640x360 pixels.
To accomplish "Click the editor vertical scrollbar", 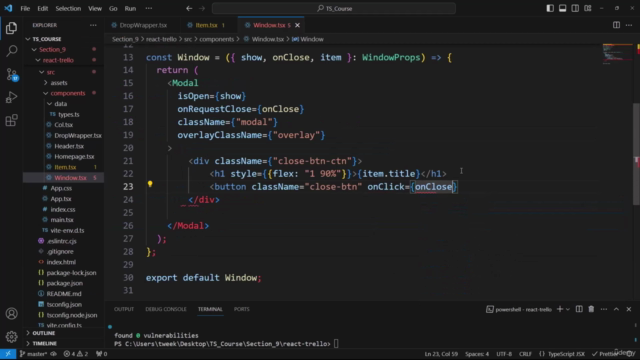I will (636, 153).
